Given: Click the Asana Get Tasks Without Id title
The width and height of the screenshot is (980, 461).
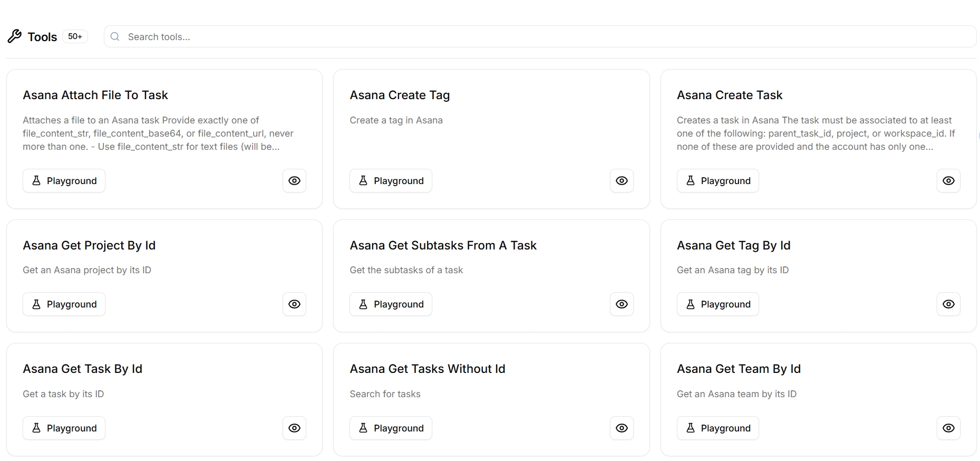Looking at the screenshot, I should [x=428, y=369].
